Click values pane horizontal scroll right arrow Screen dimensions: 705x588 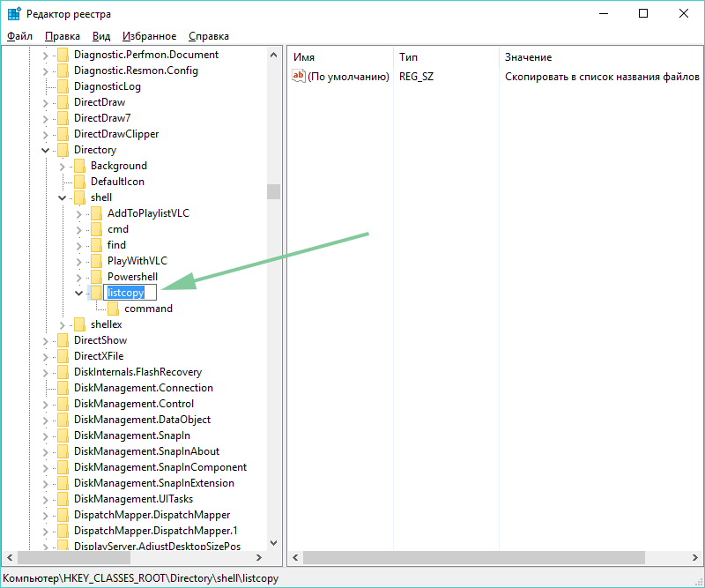pos(694,557)
